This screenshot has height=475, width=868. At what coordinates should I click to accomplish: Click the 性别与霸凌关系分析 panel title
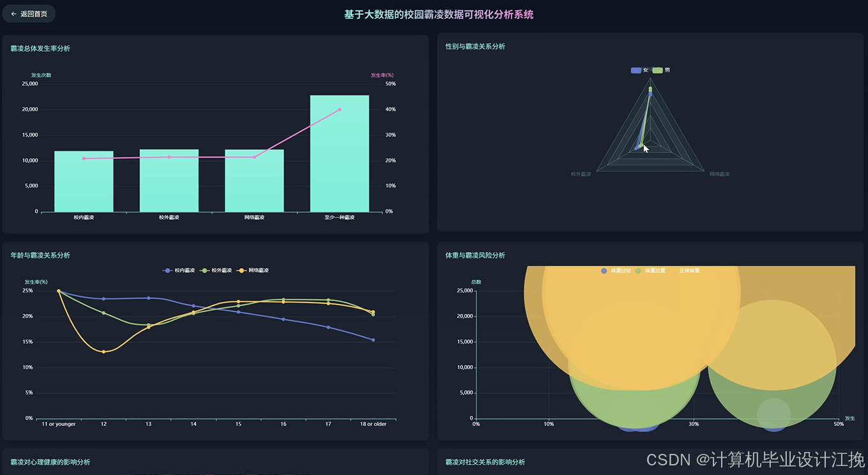click(475, 47)
